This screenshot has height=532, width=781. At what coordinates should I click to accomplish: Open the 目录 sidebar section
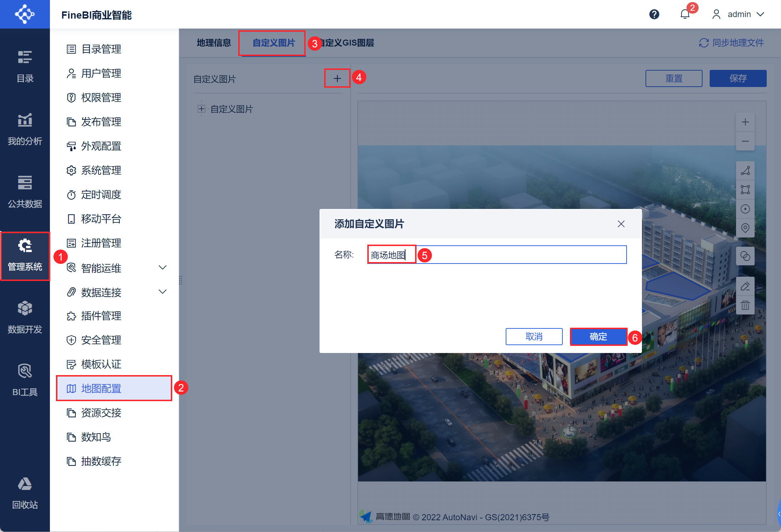click(x=25, y=66)
